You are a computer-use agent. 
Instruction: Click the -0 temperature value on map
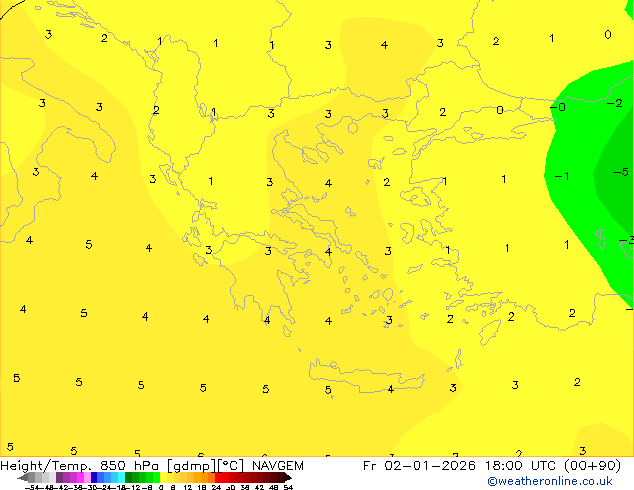click(x=558, y=107)
